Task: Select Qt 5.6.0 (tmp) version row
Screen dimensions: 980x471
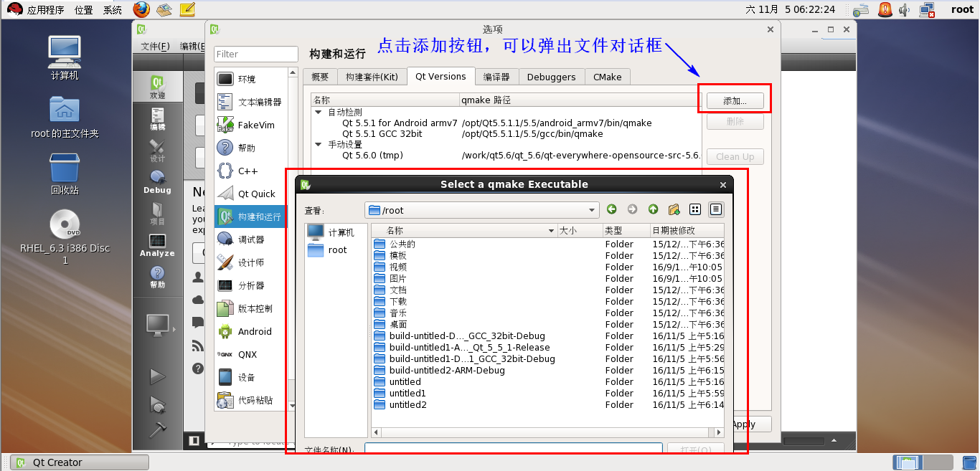Action: [x=507, y=156]
